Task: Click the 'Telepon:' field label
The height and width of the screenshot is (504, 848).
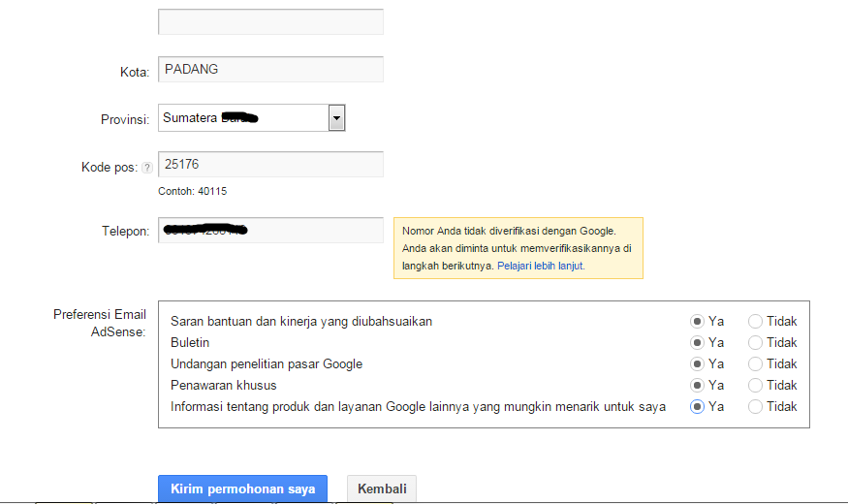Action: [125, 232]
